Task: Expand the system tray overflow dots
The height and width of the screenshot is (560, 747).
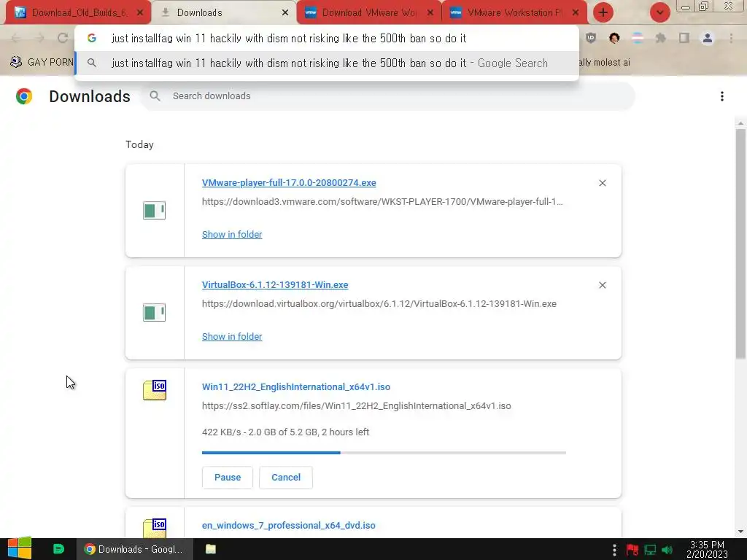Action: pyautogui.click(x=614, y=550)
